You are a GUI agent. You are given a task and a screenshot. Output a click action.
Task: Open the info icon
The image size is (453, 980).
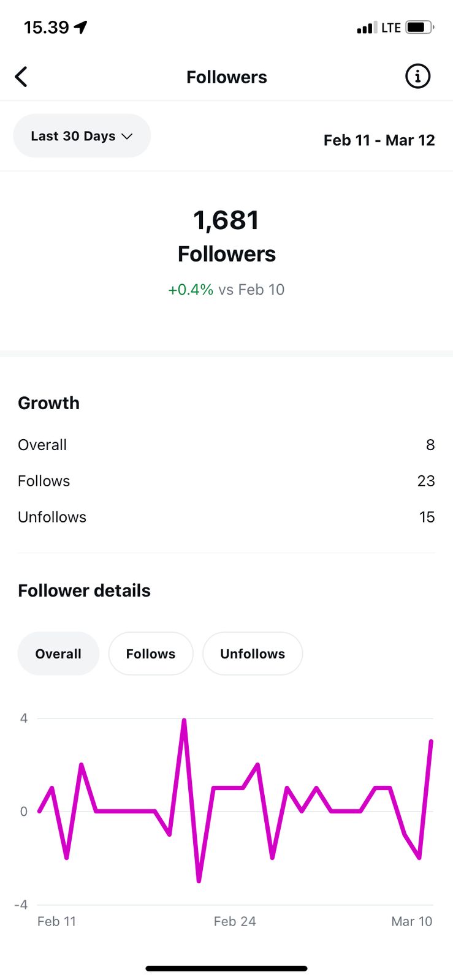(x=417, y=77)
